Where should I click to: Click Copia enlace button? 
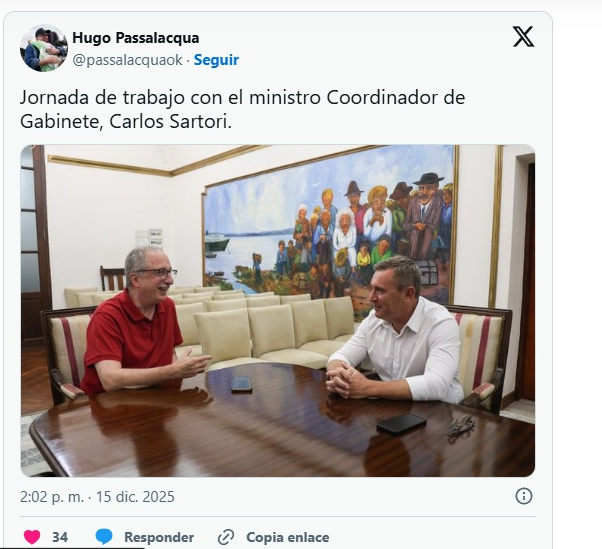(288, 537)
